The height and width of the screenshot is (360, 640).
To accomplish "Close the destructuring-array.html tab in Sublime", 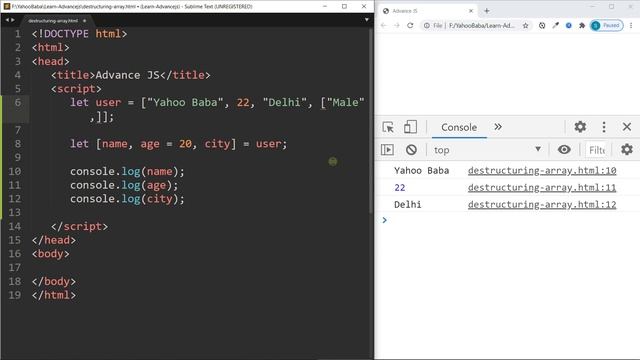I will 84,20.
